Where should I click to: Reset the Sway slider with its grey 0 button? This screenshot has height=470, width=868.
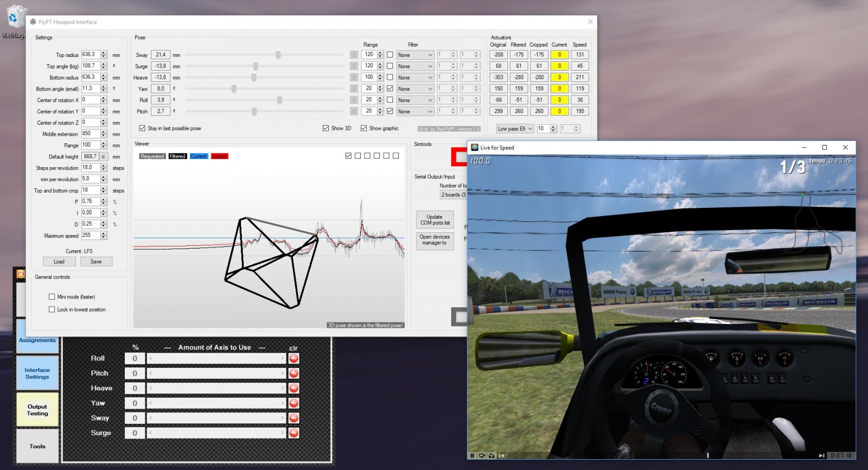pyautogui.click(x=354, y=55)
